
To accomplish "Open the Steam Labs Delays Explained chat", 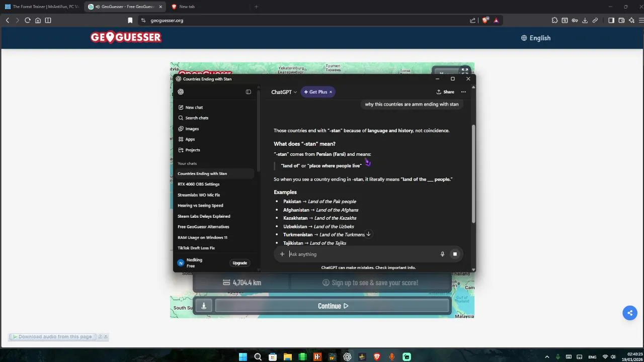I will click(215, 216).
